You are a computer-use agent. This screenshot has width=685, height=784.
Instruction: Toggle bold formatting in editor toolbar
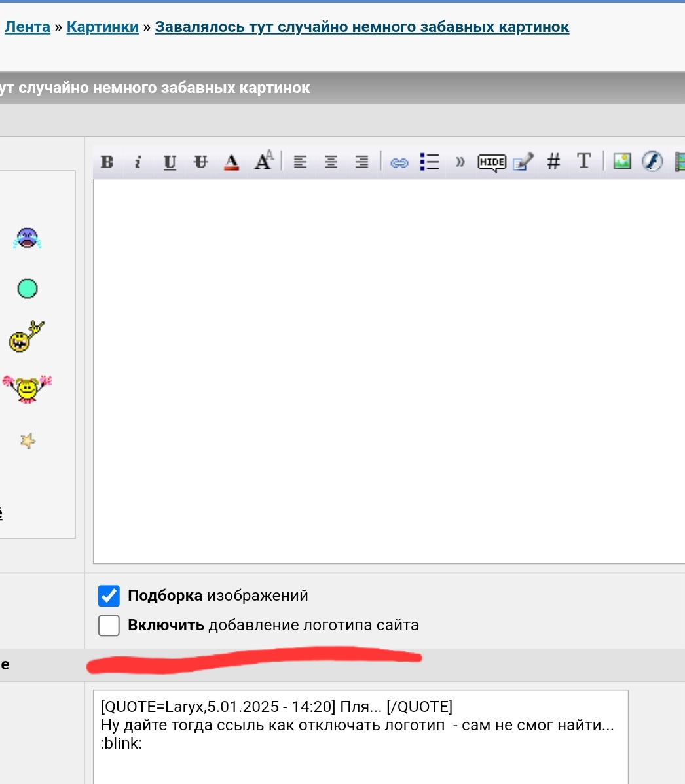(x=107, y=162)
